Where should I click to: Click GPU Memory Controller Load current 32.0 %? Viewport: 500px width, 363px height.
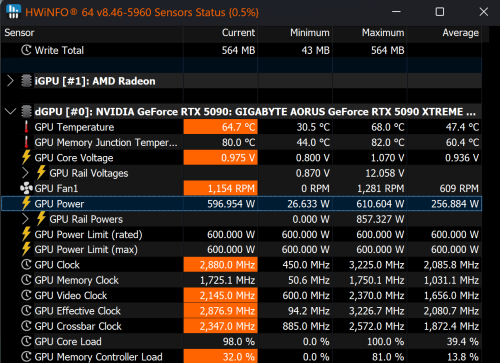(x=239, y=357)
